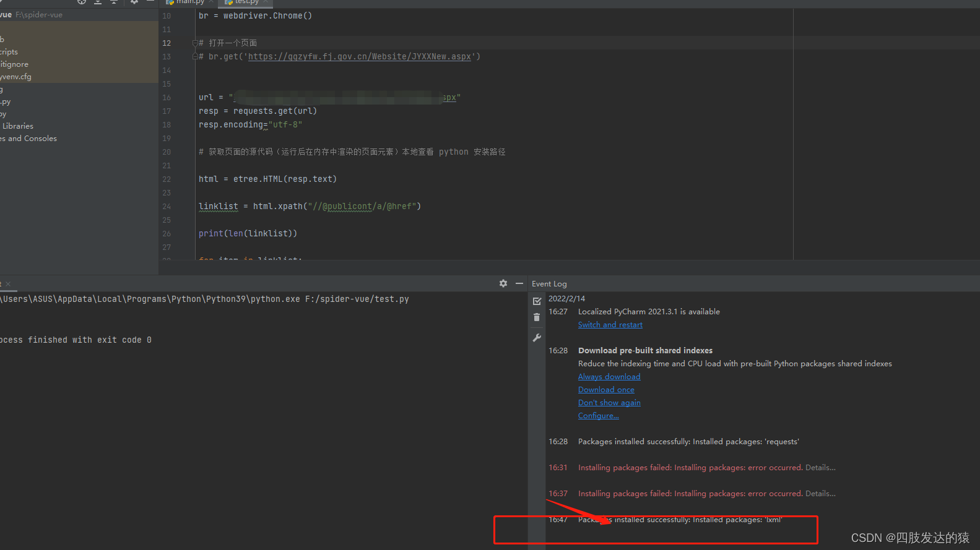Mark all Event Log notifications as read
The width and height of the screenshot is (980, 550).
(537, 301)
